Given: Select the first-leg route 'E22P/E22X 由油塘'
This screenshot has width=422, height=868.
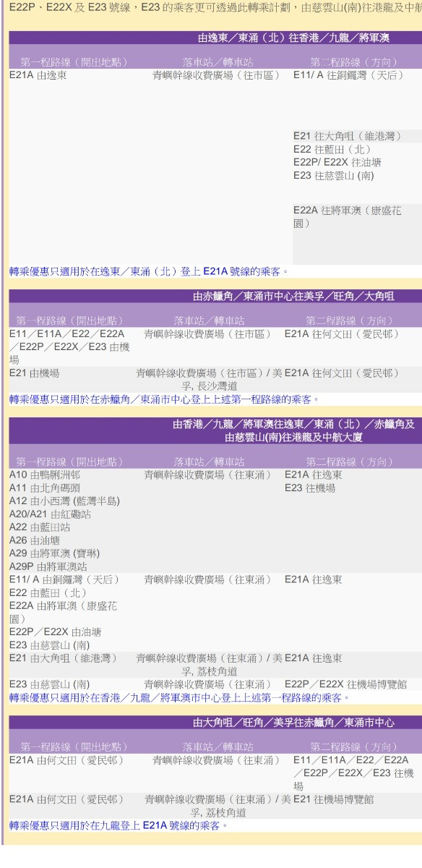Looking at the screenshot, I should pyautogui.click(x=55, y=631).
